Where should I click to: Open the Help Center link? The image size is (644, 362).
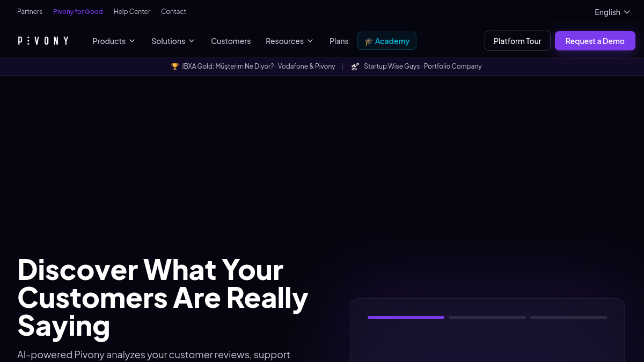point(132,11)
